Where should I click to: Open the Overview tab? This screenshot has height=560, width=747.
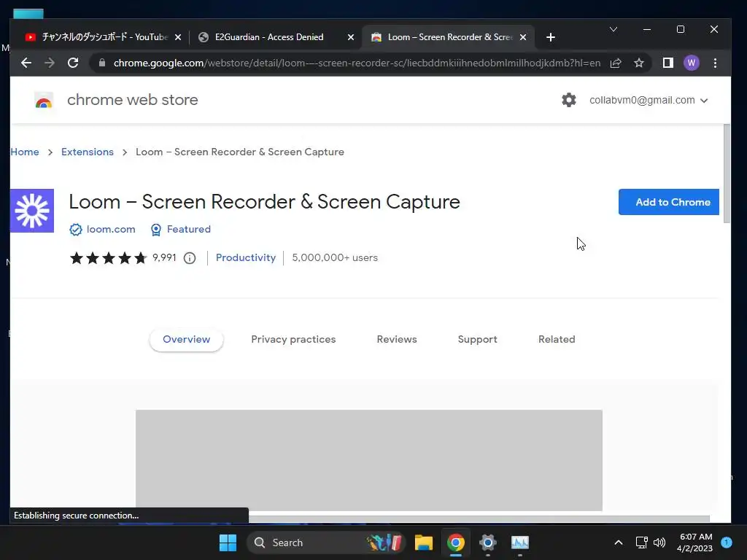tap(186, 340)
